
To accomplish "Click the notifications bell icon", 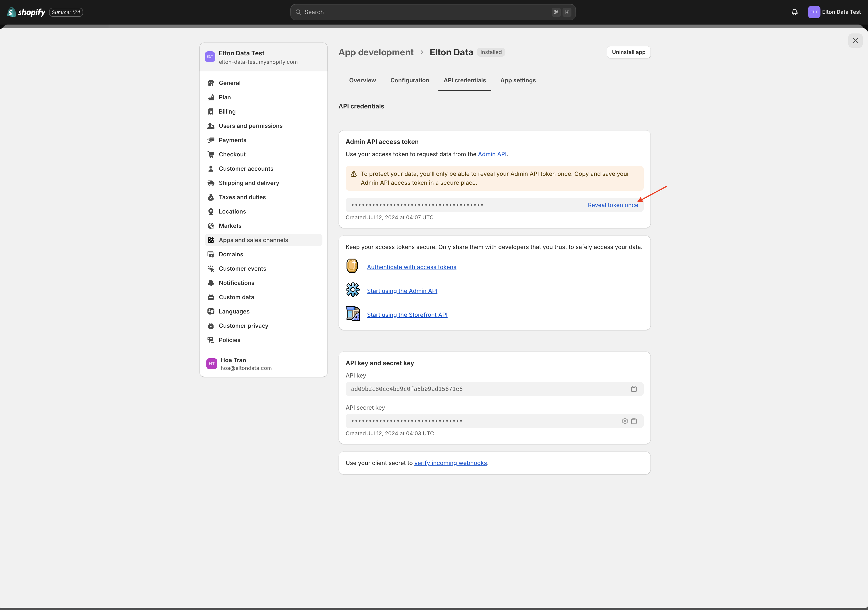I will point(794,12).
